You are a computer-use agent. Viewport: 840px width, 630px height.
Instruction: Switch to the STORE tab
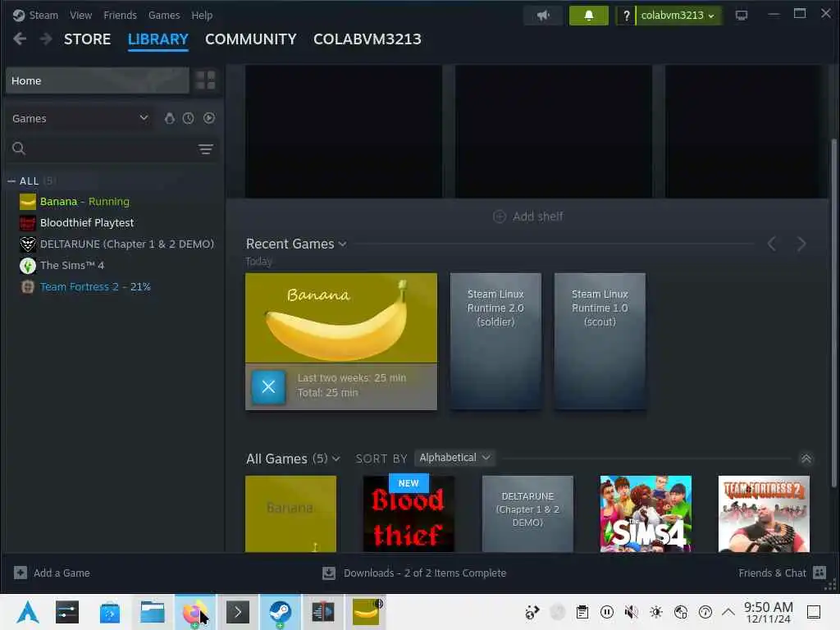click(87, 39)
